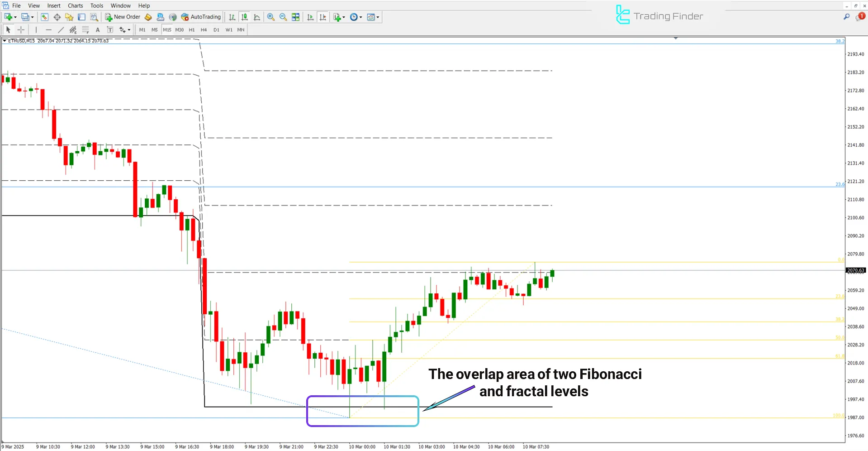The height and width of the screenshot is (451, 868).
Task: Switch timeframe to H1
Action: tap(192, 29)
